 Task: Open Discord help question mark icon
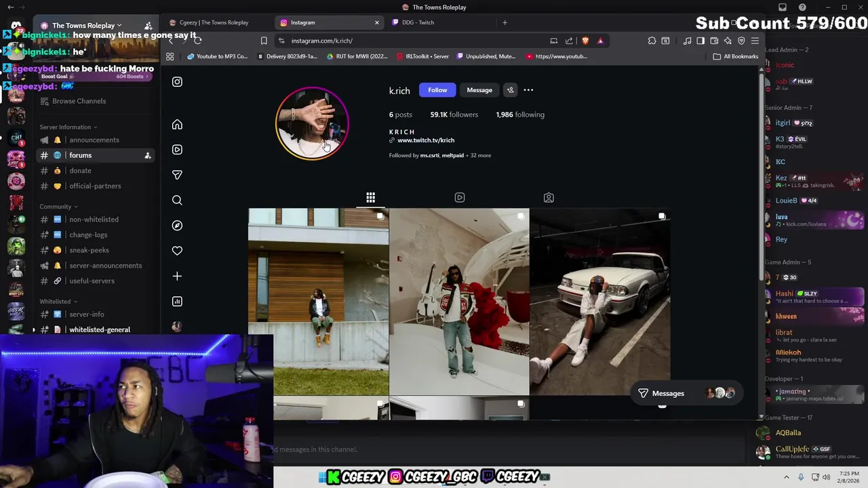[x=802, y=7]
